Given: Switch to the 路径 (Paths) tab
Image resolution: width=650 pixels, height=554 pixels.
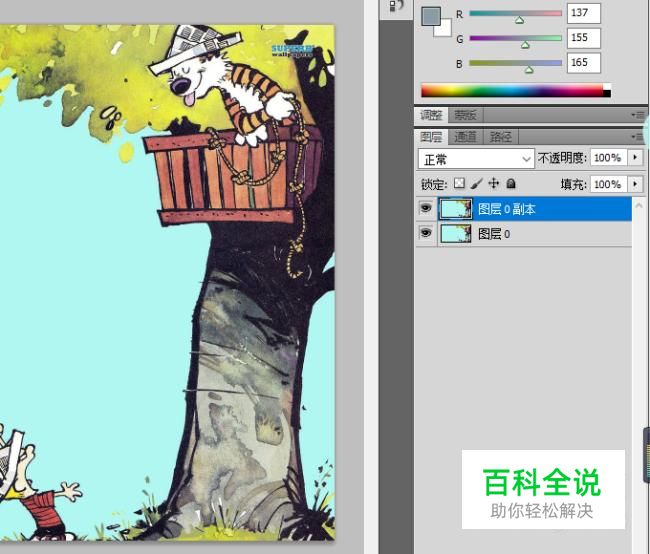Looking at the screenshot, I should (x=500, y=137).
